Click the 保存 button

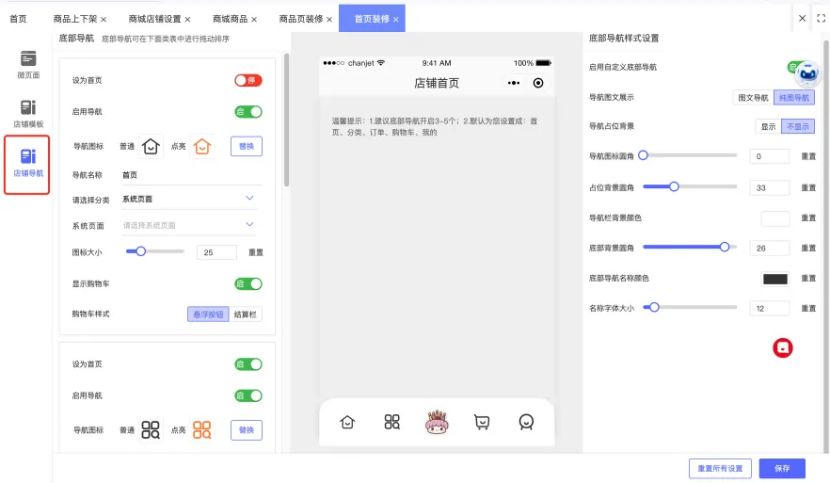click(781, 468)
